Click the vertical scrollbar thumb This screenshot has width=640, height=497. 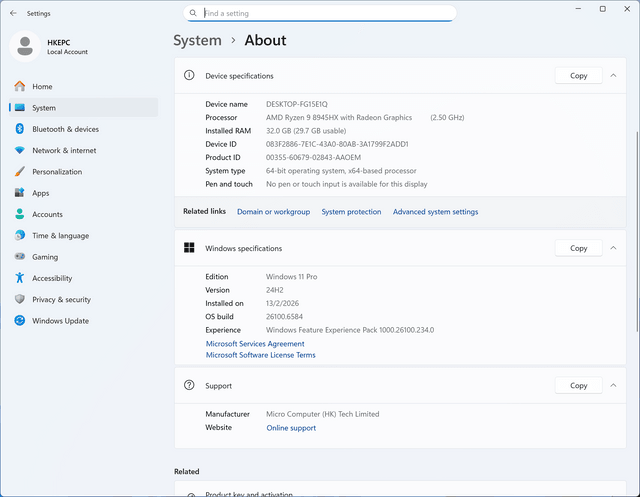[637, 231]
